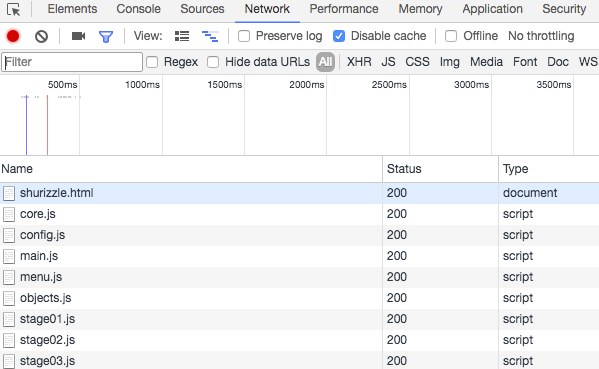Viewport: 599px width, 369px height.
Task: Filter requests by XHR
Action: coord(359,62)
